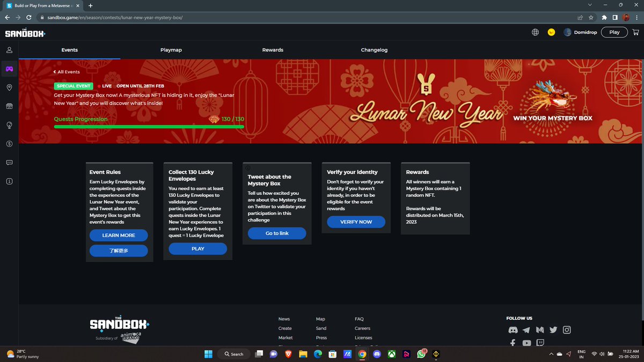This screenshot has width=644, height=362.
Task: Open the News footer link
Action: (284, 319)
